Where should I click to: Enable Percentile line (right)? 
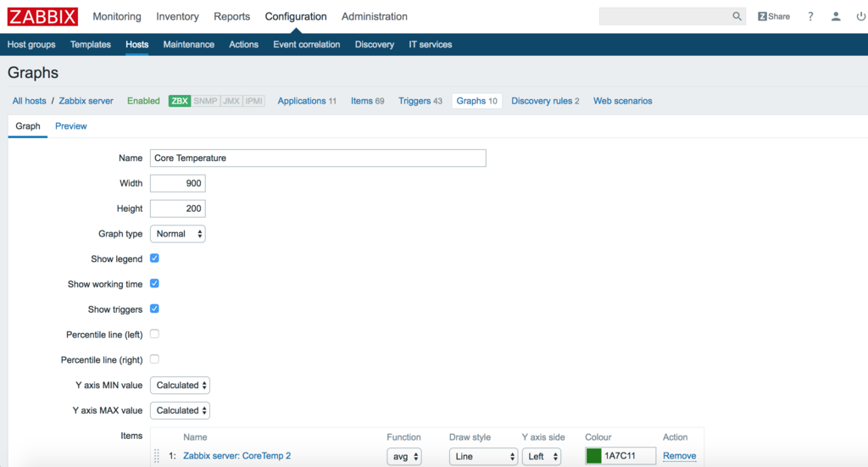coord(154,359)
